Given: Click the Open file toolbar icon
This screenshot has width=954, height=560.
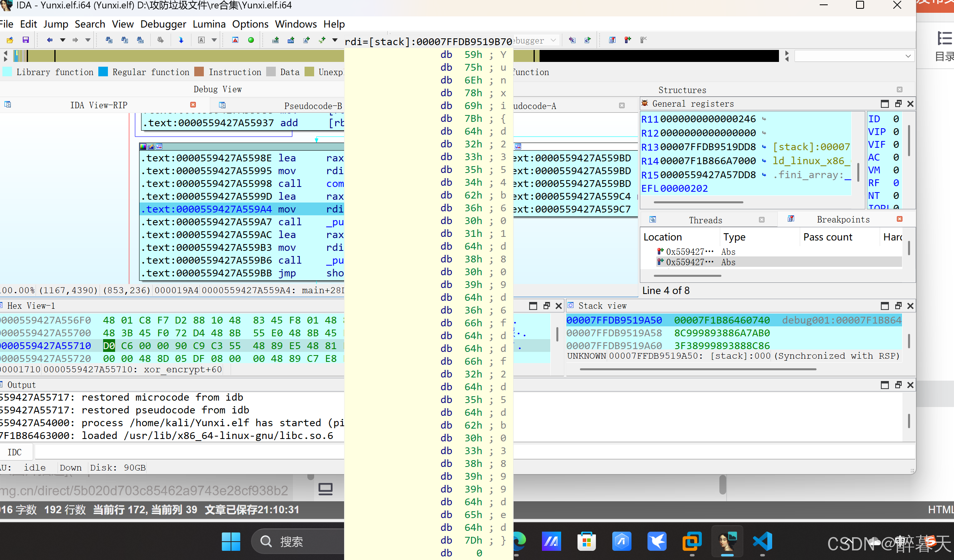Looking at the screenshot, I should click(x=10, y=40).
